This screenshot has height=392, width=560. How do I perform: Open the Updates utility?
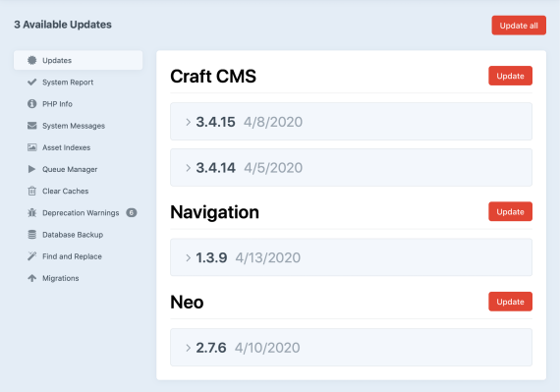pos(79,60)
